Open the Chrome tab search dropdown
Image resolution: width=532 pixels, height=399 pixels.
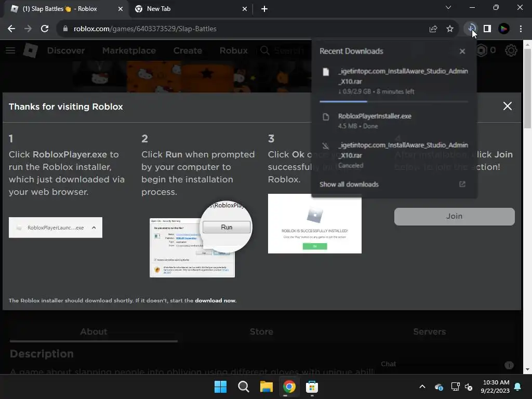click(x=448, y=7)
